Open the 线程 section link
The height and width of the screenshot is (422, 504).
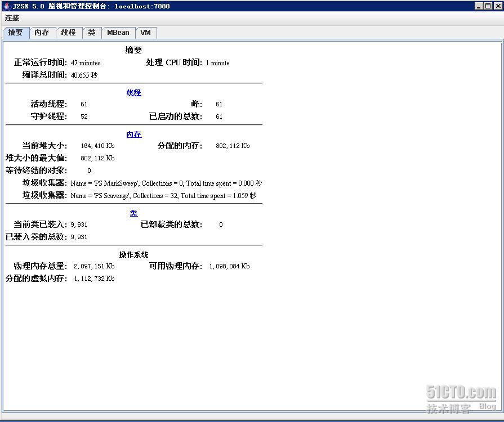134,93
